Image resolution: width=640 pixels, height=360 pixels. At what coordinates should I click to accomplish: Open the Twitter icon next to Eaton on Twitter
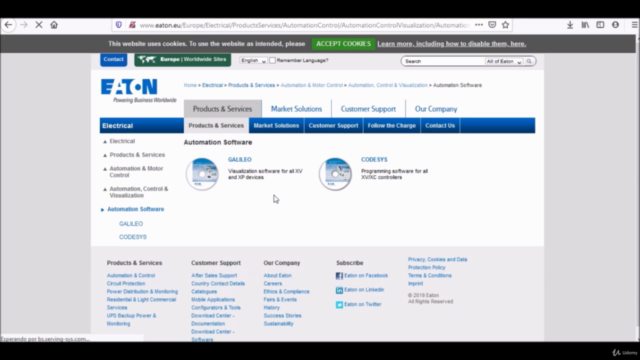tap(339, 305)
